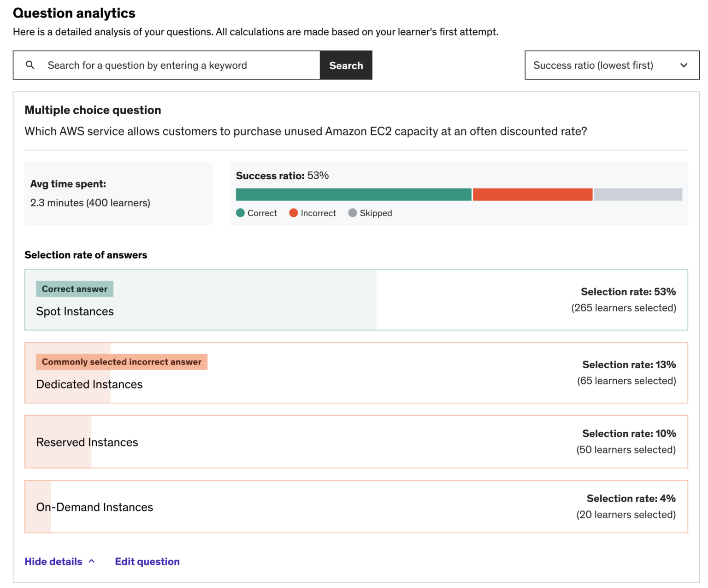Click the green correct segment of bar

click(354, 194)
